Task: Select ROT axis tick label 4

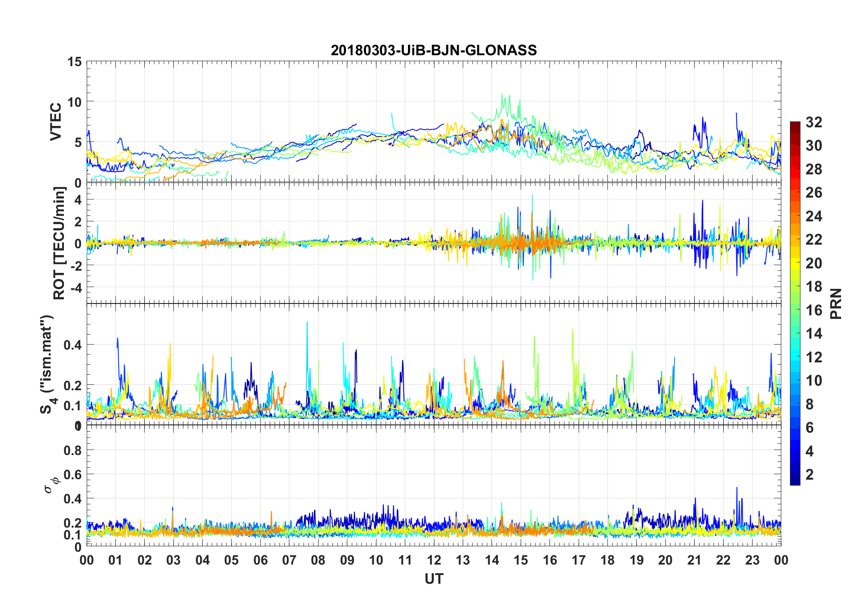Action: pyautogui.click(x=78, y=200)
